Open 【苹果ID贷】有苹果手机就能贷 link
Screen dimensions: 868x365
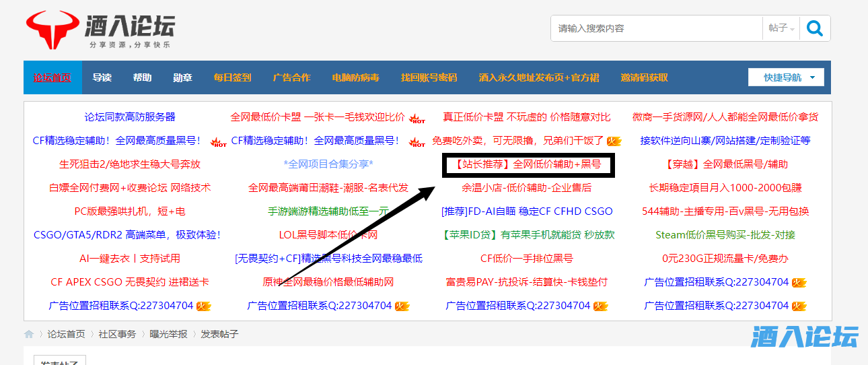pyautogui.click(x=527, y=234)
